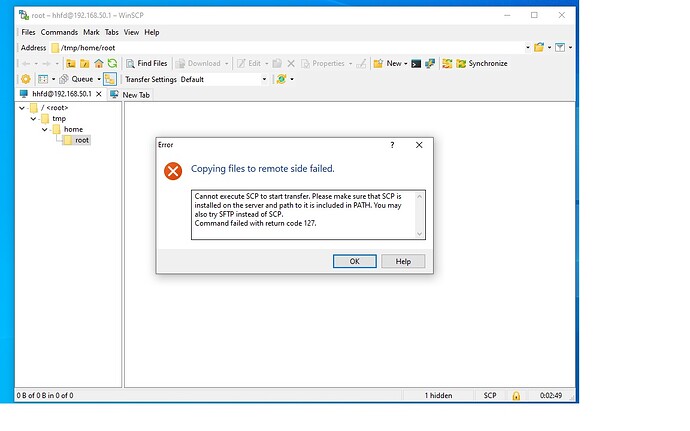
Task: Click the WinSCP app icon in title bar
Action: (24, 15)
